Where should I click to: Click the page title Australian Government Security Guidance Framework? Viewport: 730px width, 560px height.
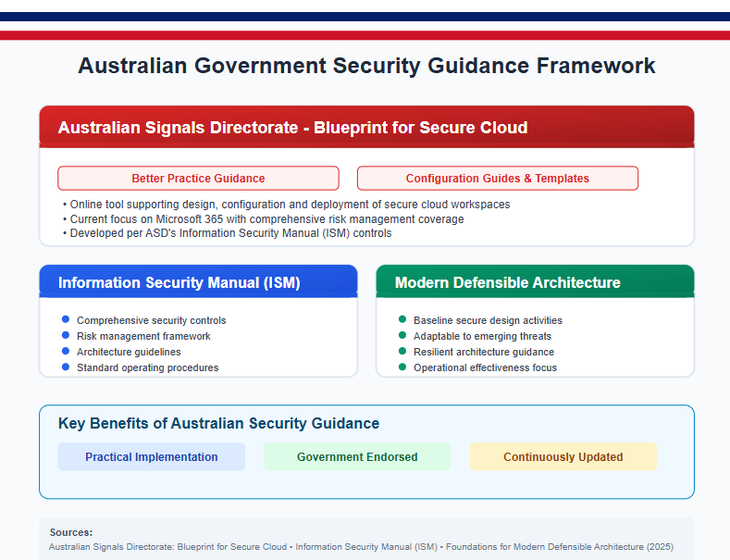[366, 65]
